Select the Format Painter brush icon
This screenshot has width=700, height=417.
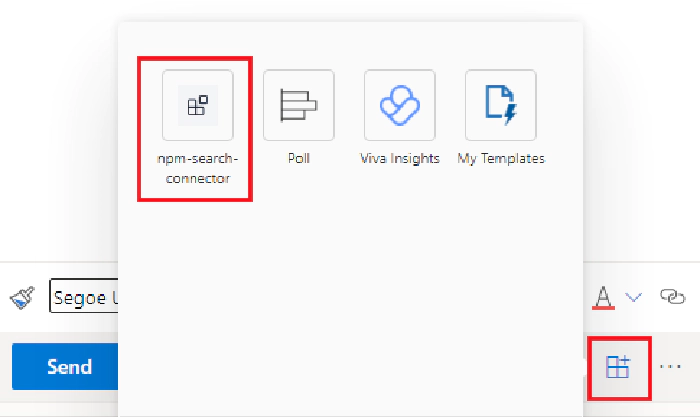pos(22,297)
